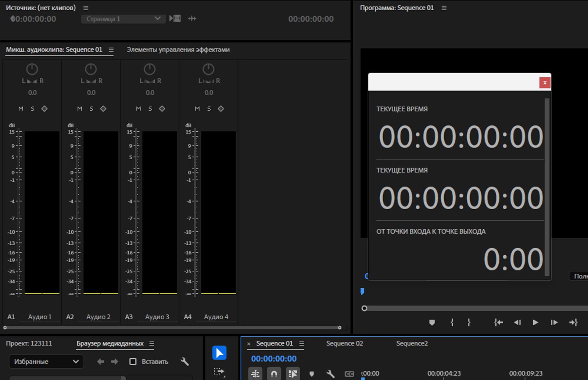This screenshot has height=380, width=588.
Task: Click the Браузер медиаданных tab label
Action: (x=110, y=343)
